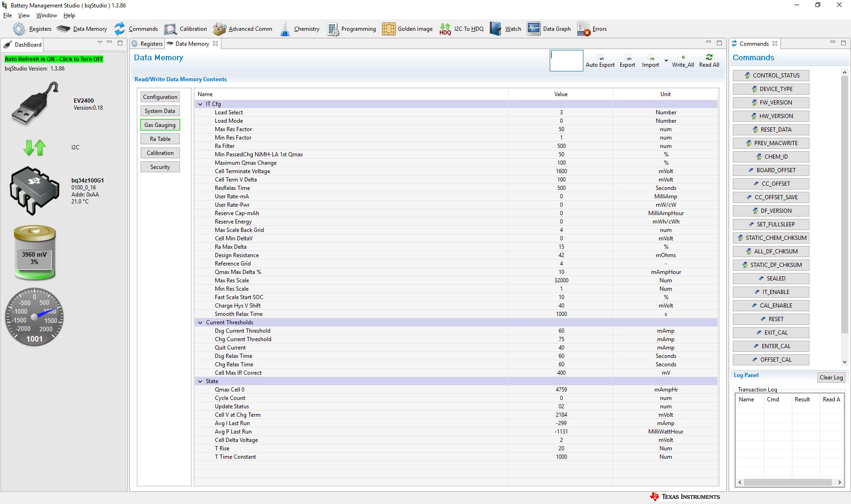Maximize the Commands view panel
851x504 pixels.
pyautogui.click(x=844, y=43)
